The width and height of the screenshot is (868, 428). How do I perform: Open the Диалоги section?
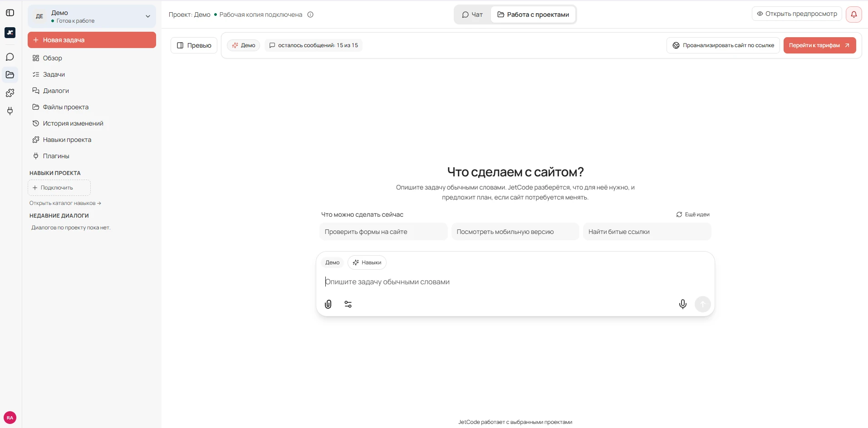(92, 91)
